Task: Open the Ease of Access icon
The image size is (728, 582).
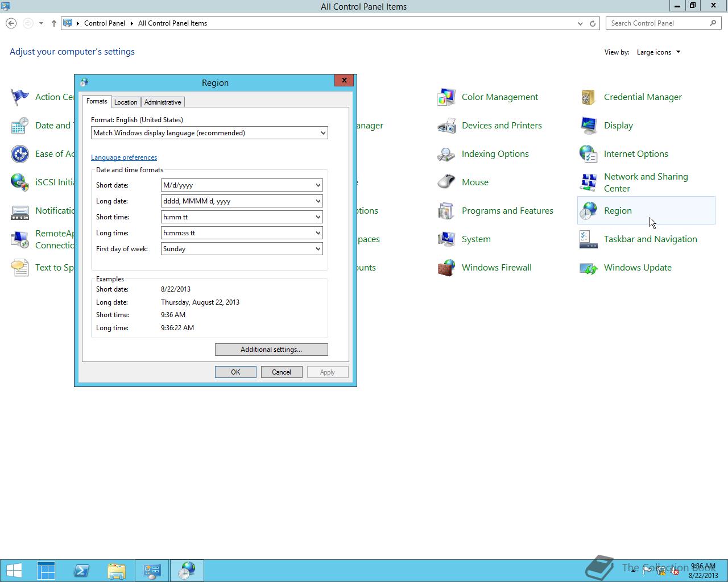Action: [20, 154]
